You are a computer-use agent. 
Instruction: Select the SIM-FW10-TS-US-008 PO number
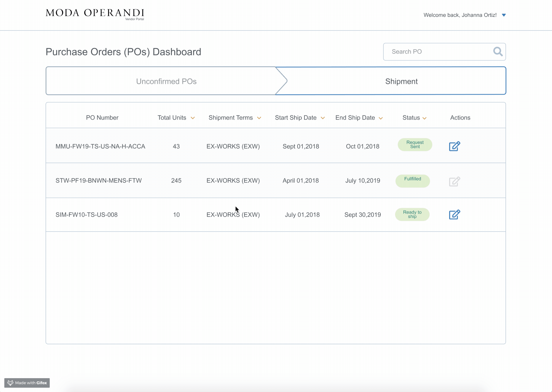pos(86,215)
